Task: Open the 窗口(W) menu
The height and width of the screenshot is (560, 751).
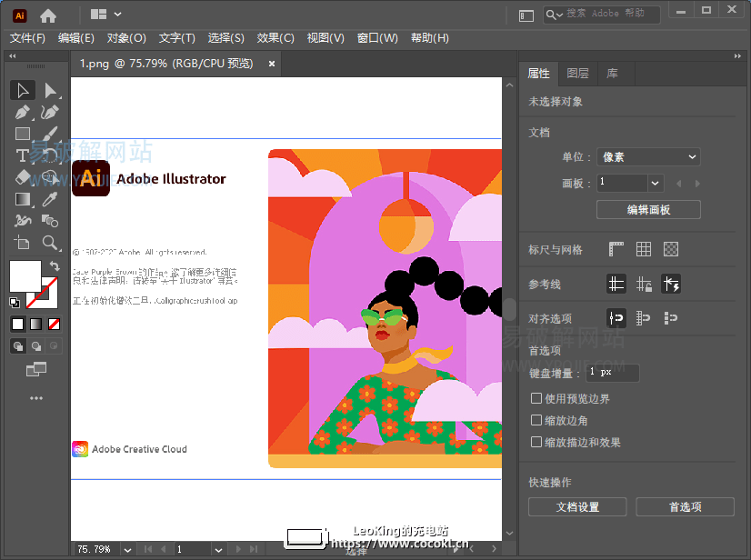Action: pyautogui.click(x=377, y=38)
